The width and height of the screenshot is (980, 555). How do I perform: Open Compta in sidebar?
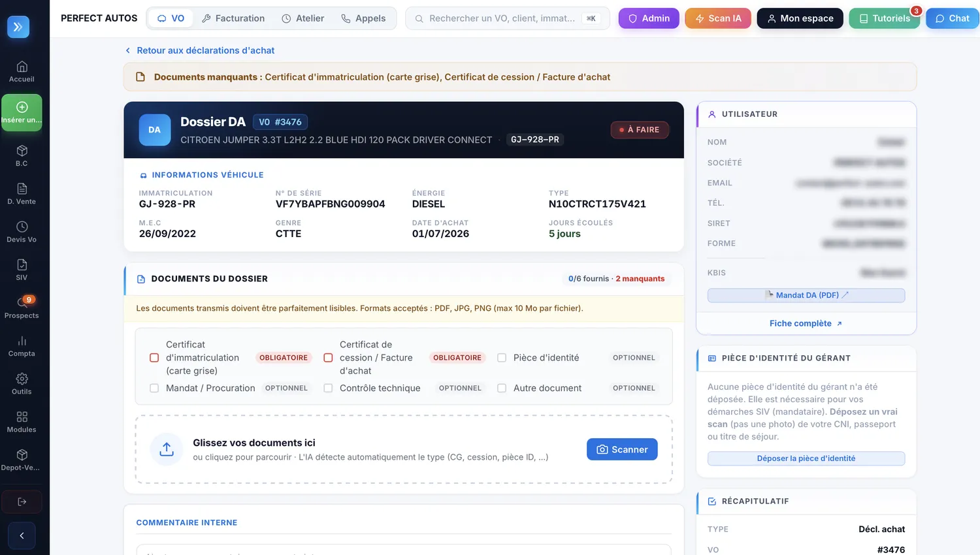click(22, 346)
